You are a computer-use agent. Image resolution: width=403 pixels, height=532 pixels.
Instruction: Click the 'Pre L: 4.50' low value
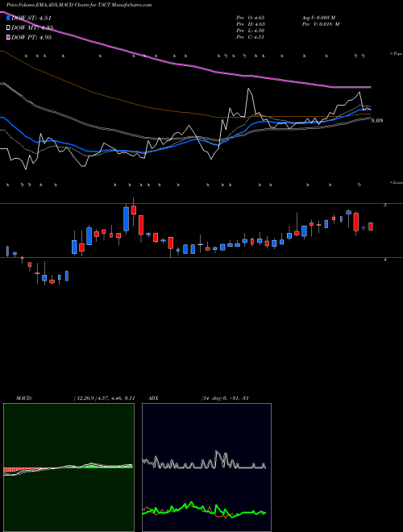pos(251,31)
